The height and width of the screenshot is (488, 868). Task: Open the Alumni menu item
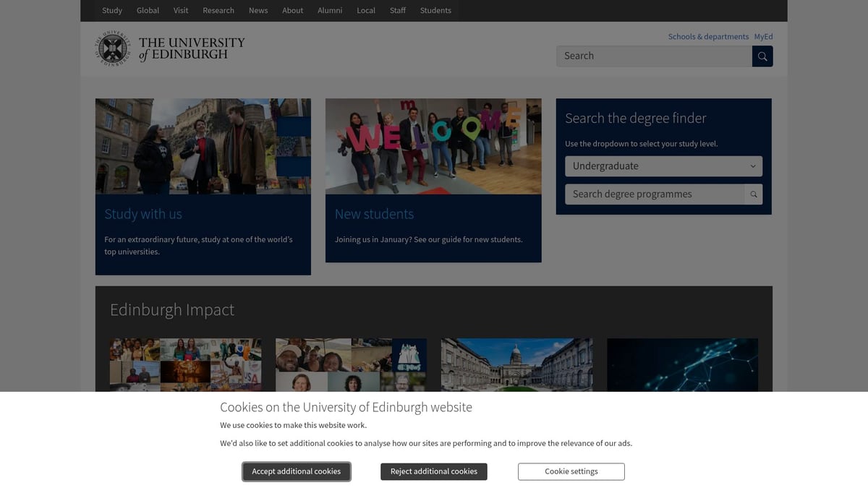330,10
